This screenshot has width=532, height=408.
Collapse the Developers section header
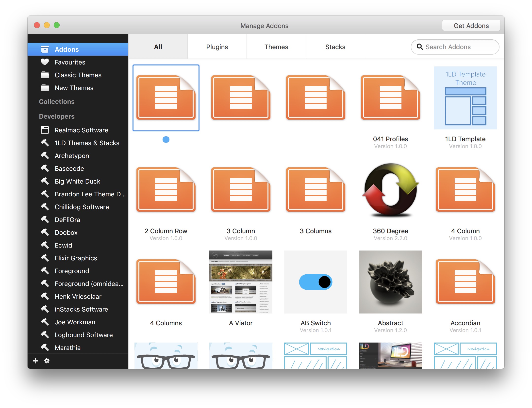click(x=57, y=116)
